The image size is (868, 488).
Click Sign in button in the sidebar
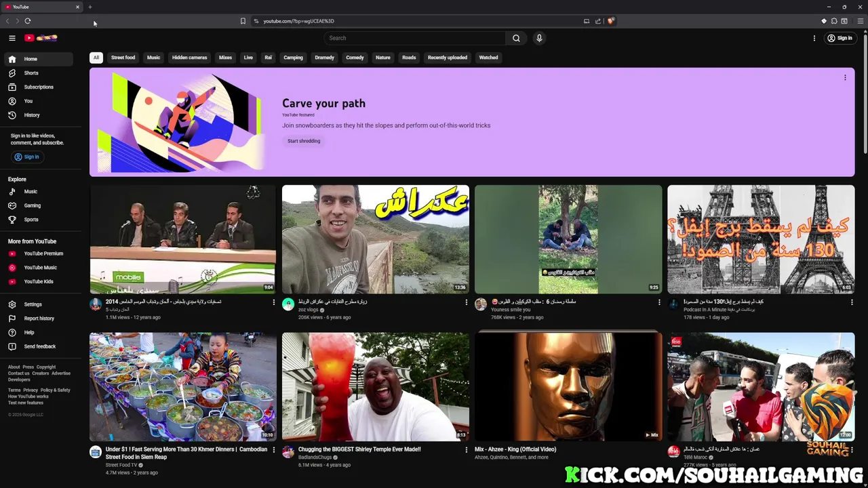[27, 157]
